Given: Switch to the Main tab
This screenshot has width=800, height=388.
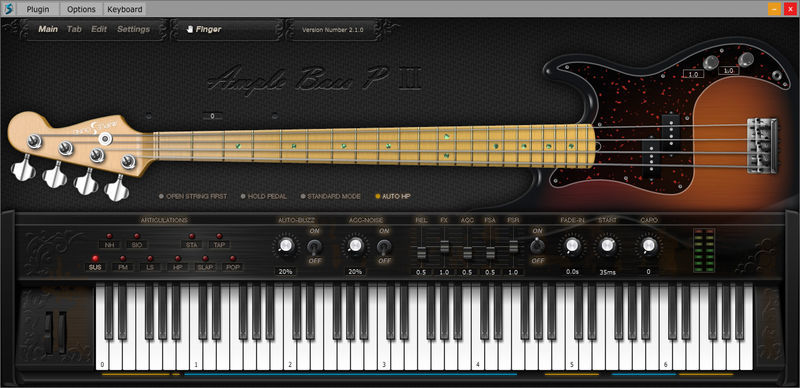Looking at the screenshot, I should coord(48,29).
